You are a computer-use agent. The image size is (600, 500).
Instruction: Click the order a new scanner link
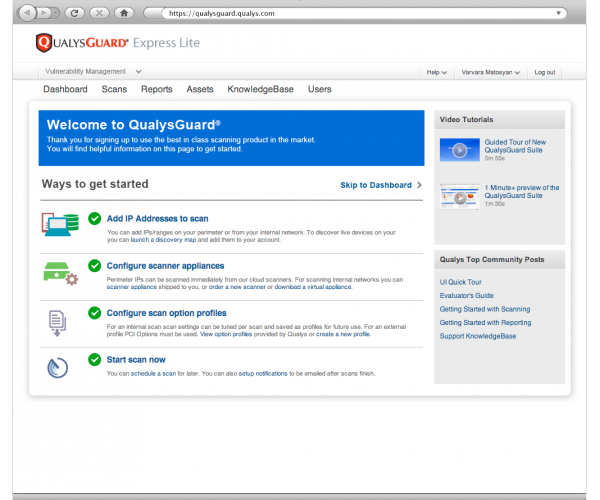pyautogui.click(x=237, y=287)
